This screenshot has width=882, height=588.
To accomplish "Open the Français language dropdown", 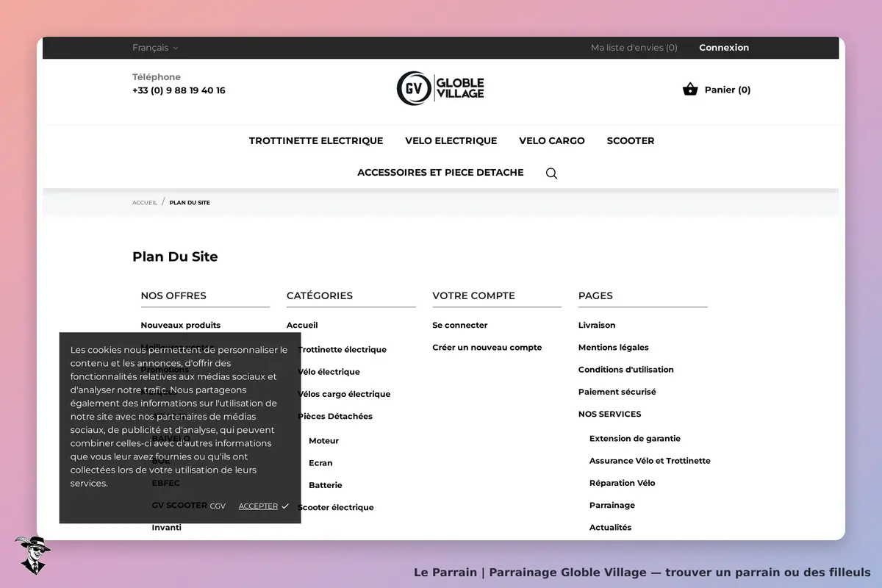I will (155, 48).
